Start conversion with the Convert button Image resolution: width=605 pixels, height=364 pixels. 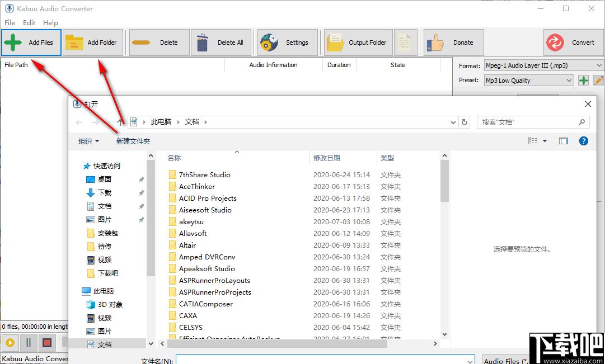click(573, 42)
